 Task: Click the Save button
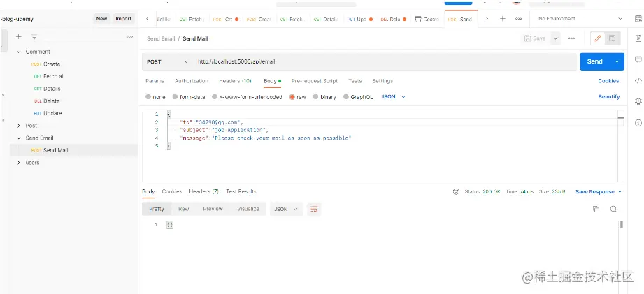pyautogui.click(x=536, y=38)
